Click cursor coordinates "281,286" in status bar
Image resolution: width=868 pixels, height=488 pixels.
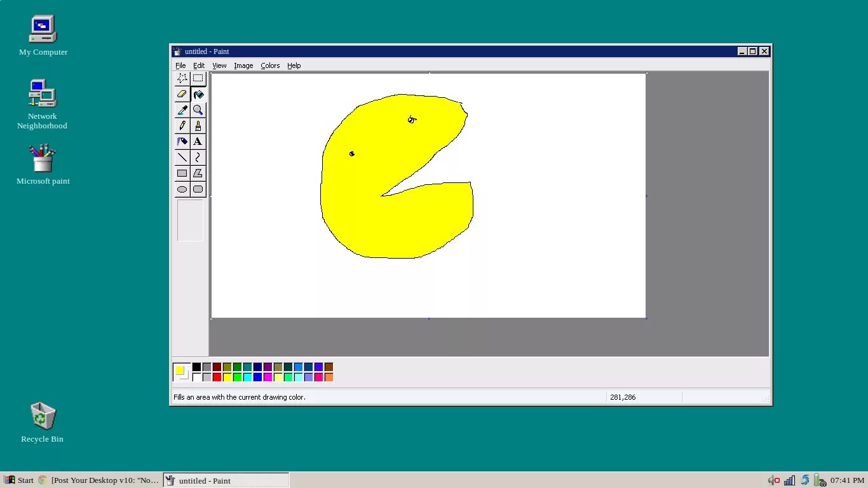[x=623, y=397]
